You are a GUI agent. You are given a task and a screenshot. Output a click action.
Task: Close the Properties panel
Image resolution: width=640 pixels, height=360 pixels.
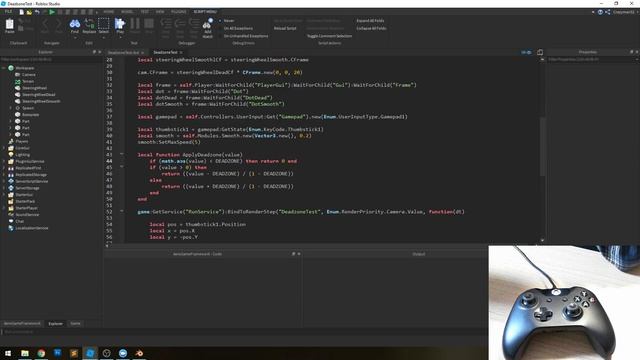637,52
